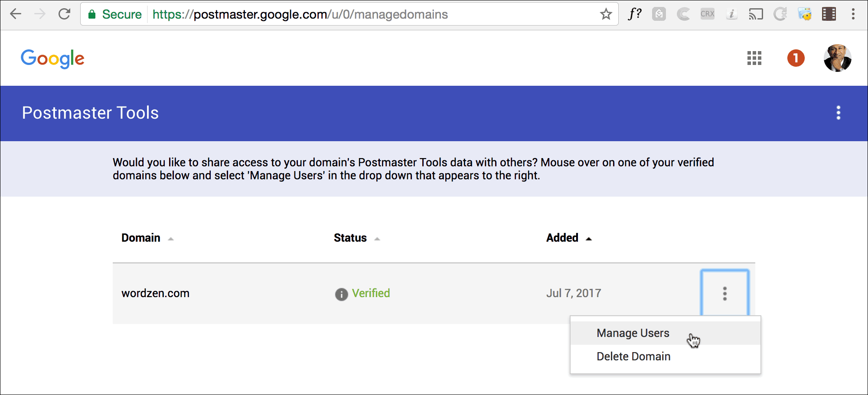Click the Cast screen icon

tap(756, 14)
